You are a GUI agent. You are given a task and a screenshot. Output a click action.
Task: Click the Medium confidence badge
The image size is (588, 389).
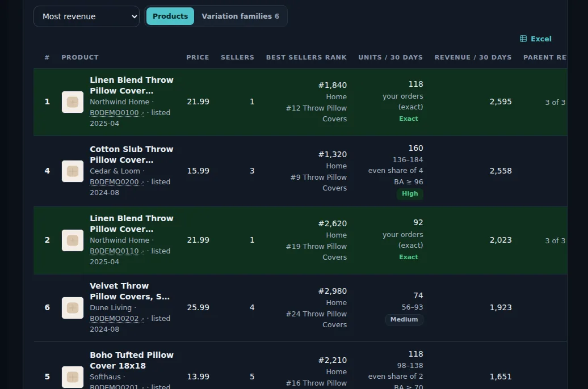pyautogui.click(x=404, y=319)
